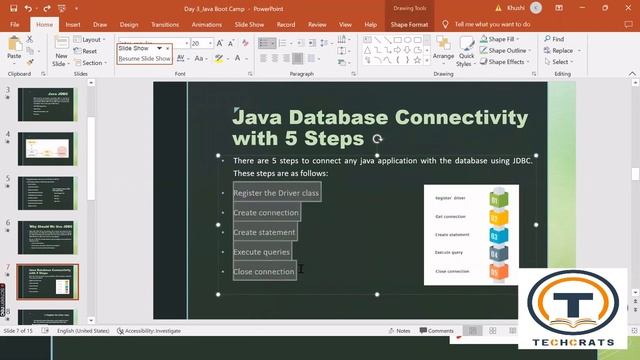Open the Design tab
Screen dimensions: 640x360
click(x=129, y=24)
